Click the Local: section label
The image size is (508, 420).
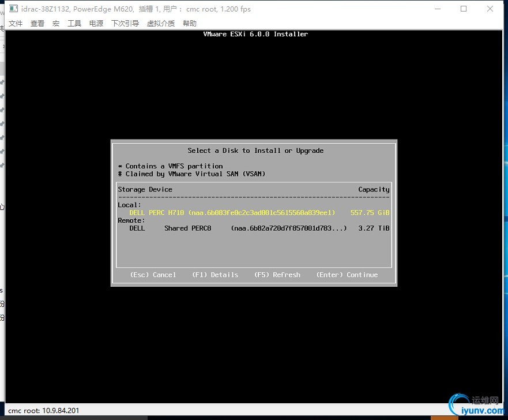(x=129, y=205)
